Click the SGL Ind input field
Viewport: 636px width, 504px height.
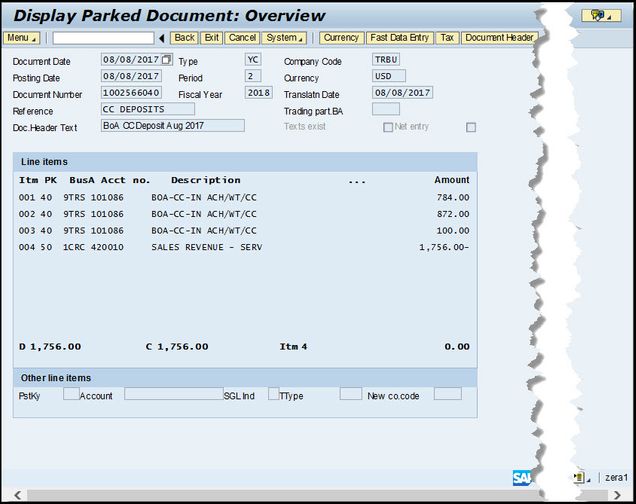[273, 394]
